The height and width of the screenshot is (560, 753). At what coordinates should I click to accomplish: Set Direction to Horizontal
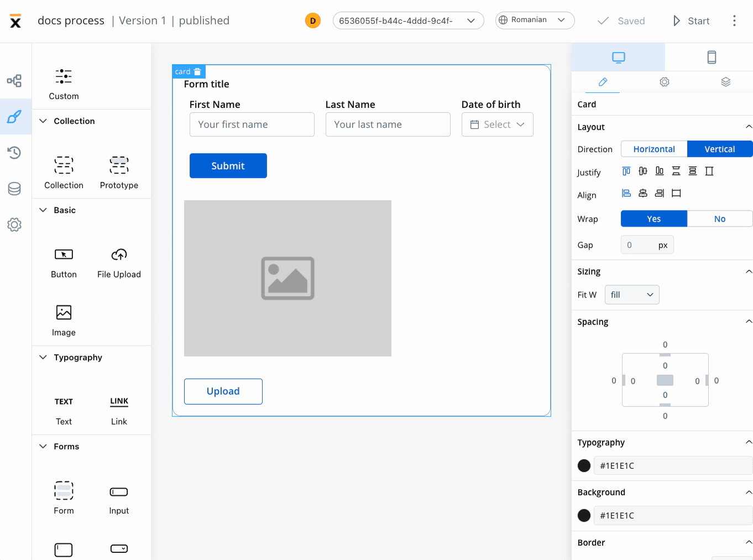654,149
